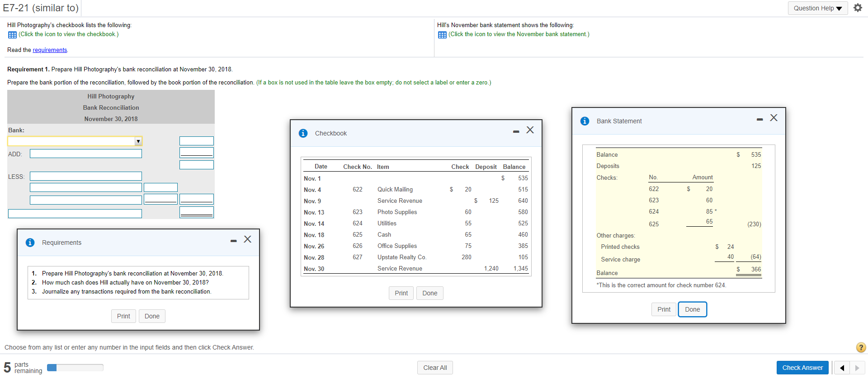Click the first LESS label input field
Image resolution: width=868 pixels, height=378 pixels.
click(86, 176)
